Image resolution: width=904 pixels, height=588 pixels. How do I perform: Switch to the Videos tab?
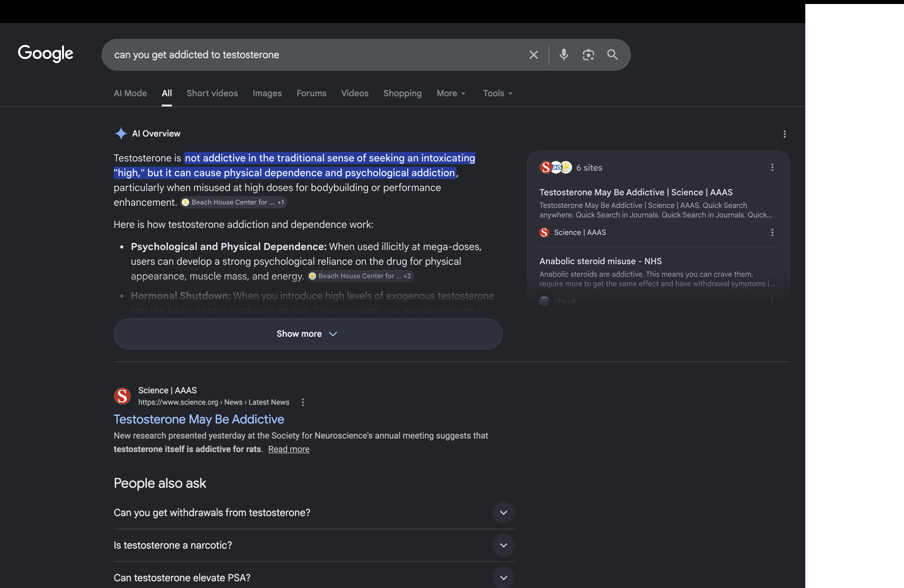(355, 93)
